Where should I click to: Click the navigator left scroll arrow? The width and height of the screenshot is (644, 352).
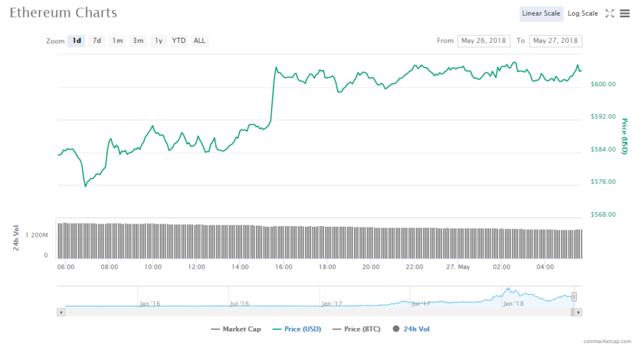point(61,312)
